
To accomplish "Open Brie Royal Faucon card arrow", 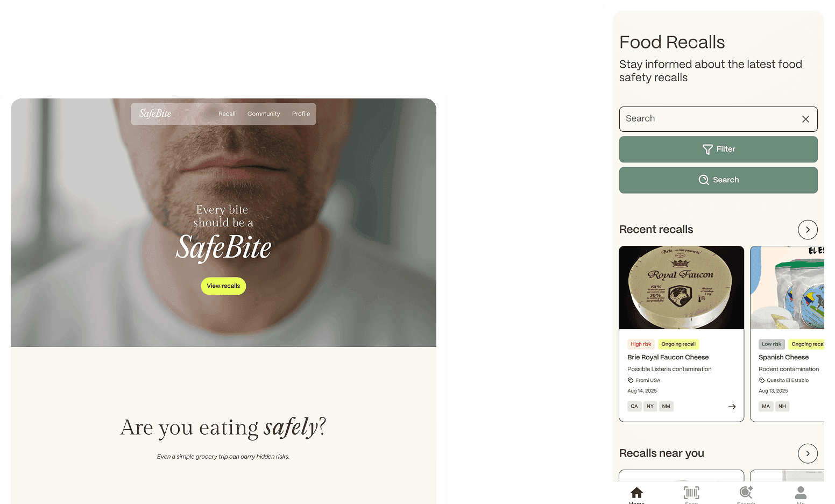I will pos(732,407).
